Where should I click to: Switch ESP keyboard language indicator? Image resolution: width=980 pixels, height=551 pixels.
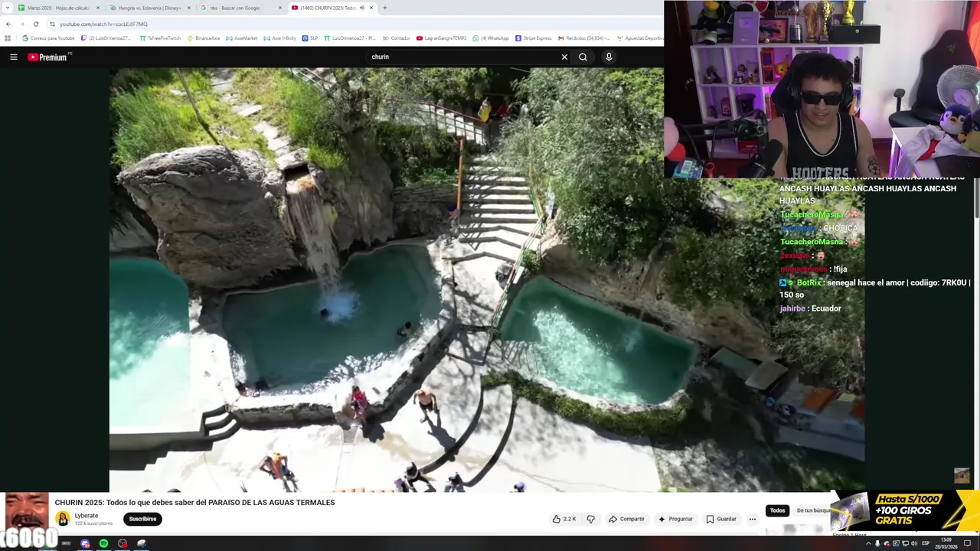pos(926,543)
